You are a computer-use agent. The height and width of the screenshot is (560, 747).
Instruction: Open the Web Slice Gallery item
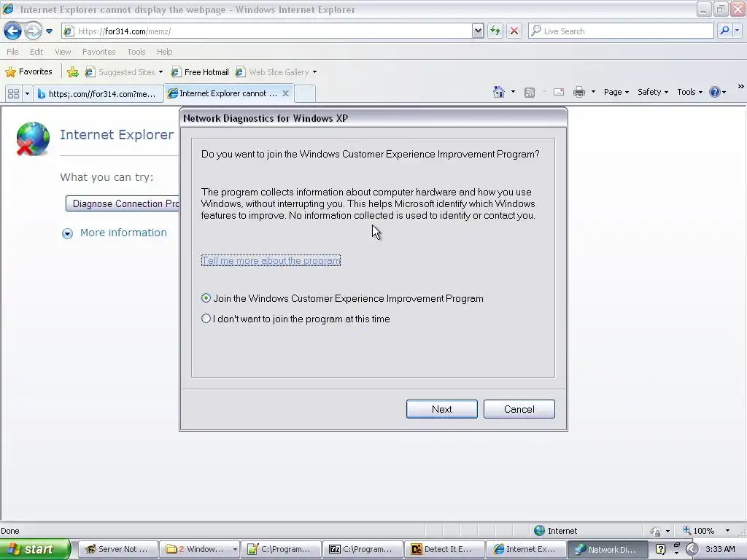(x=272, y=72)
